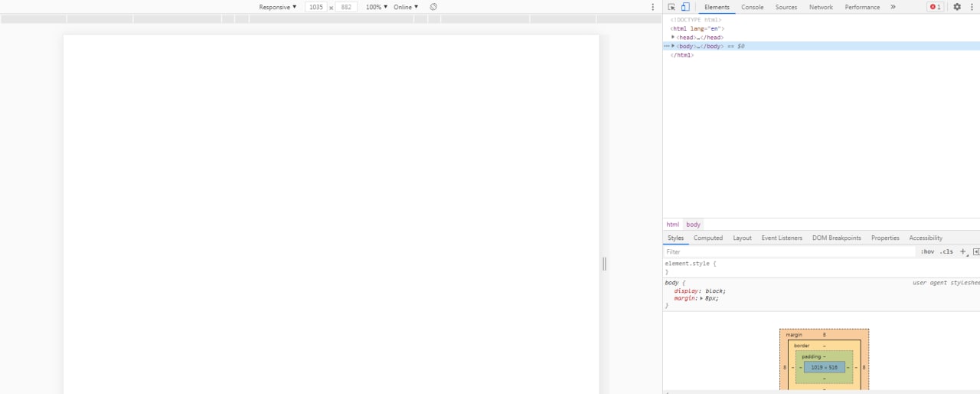Focus the styles Filter input
The image size is (980, 394).
(x=789, y=251)
